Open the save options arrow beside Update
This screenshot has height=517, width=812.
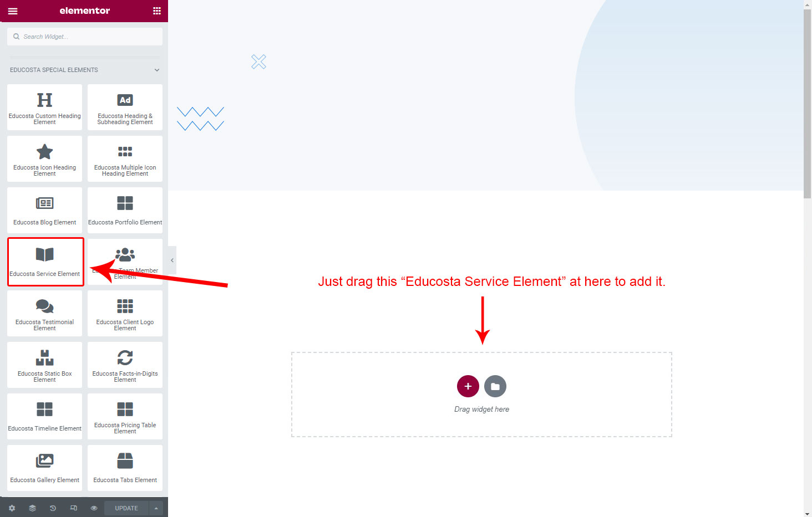156,508
